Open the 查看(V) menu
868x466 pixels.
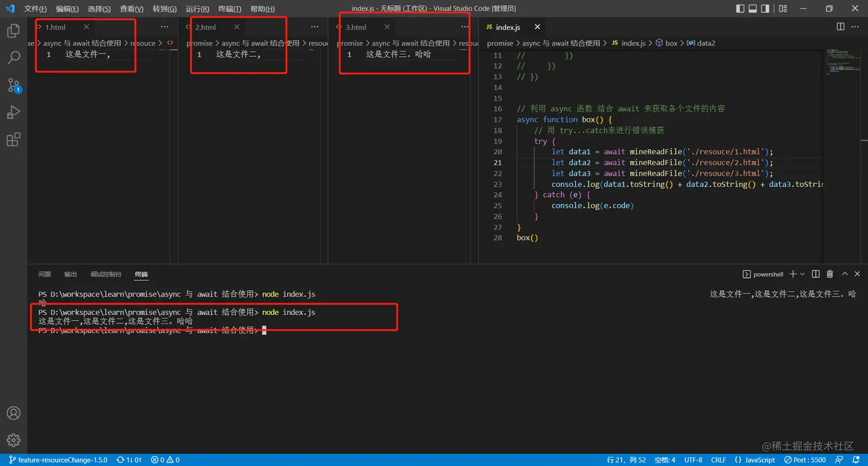[x=132, y=9]
